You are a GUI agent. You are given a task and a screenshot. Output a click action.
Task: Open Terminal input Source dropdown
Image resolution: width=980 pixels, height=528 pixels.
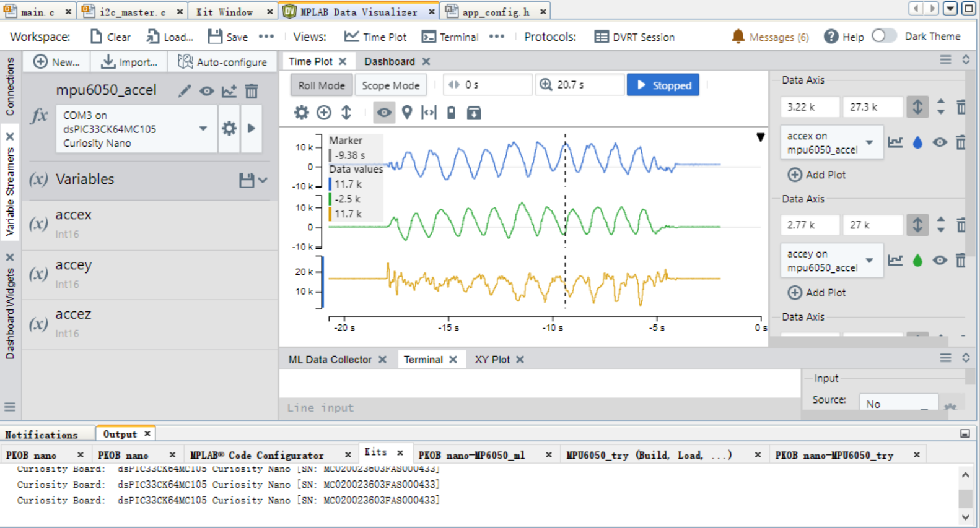tap(898, 404)
